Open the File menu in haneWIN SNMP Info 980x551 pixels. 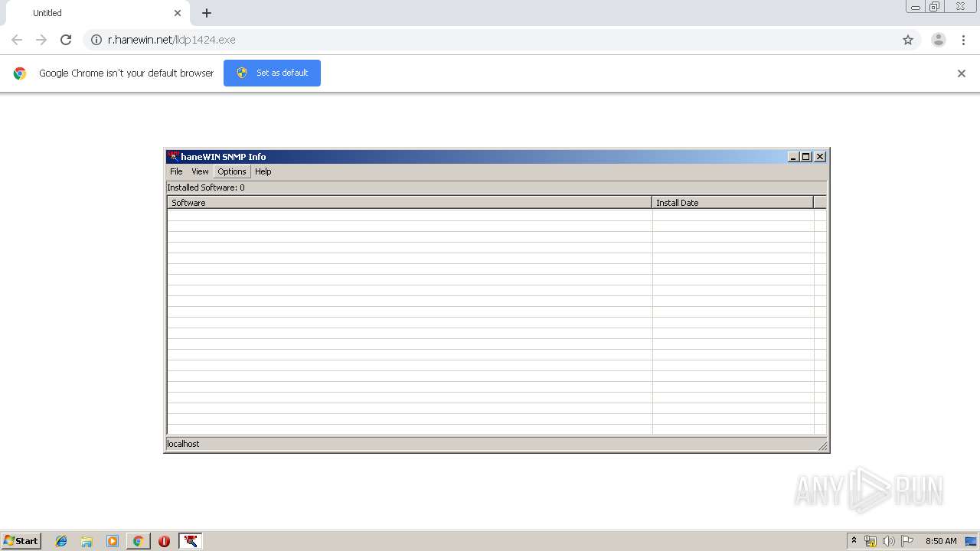pyautogui.click(x=176, y=171)
